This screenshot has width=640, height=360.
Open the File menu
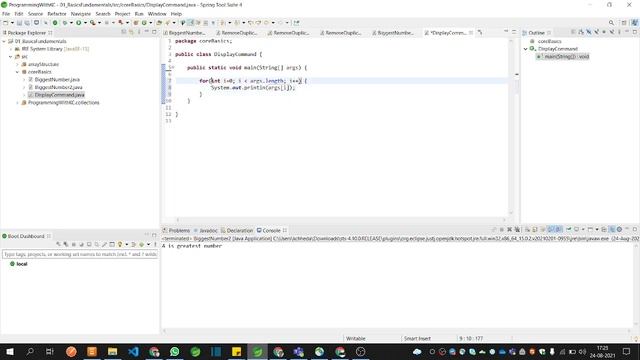[x=6, y=14]
